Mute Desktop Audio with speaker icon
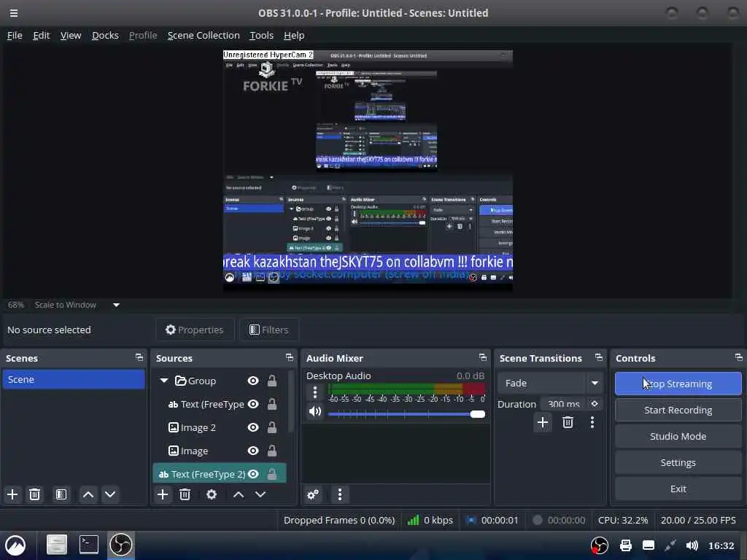This screenshot has height=560, width=747. pyautogui.click(x=315, y=411)
